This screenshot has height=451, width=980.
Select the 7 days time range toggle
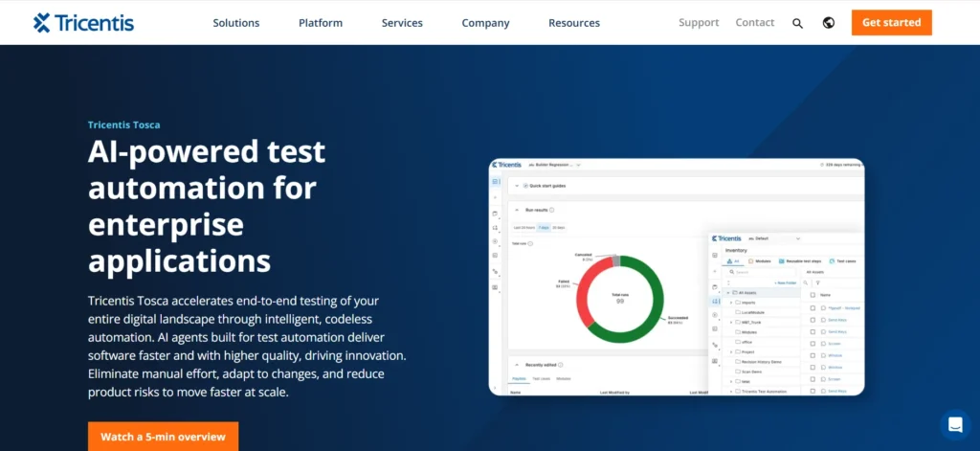coord(544,228)
